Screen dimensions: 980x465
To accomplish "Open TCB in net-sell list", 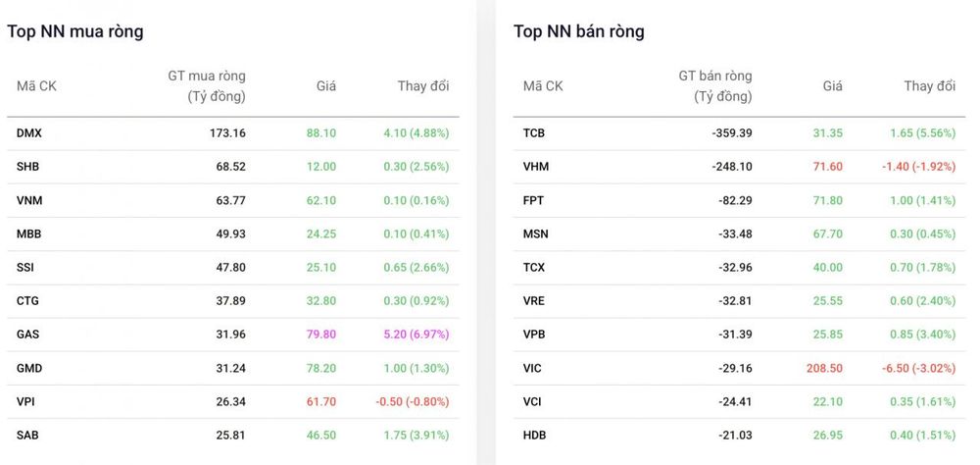I will 739,133.
